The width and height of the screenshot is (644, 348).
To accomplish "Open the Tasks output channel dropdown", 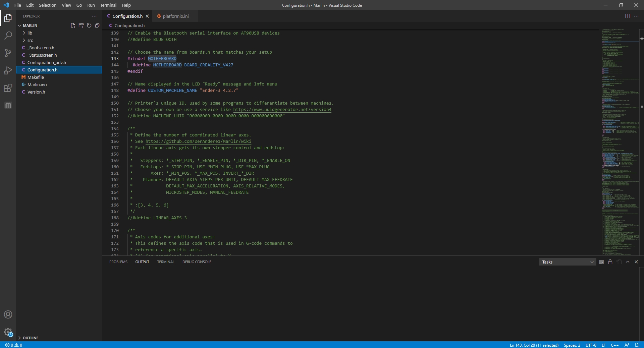I will (567, 262).
